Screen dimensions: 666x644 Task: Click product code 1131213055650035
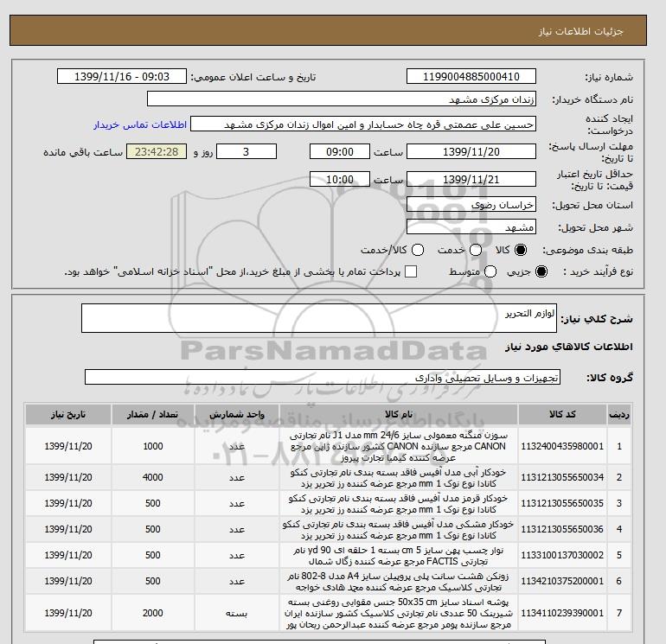(562, 503)
